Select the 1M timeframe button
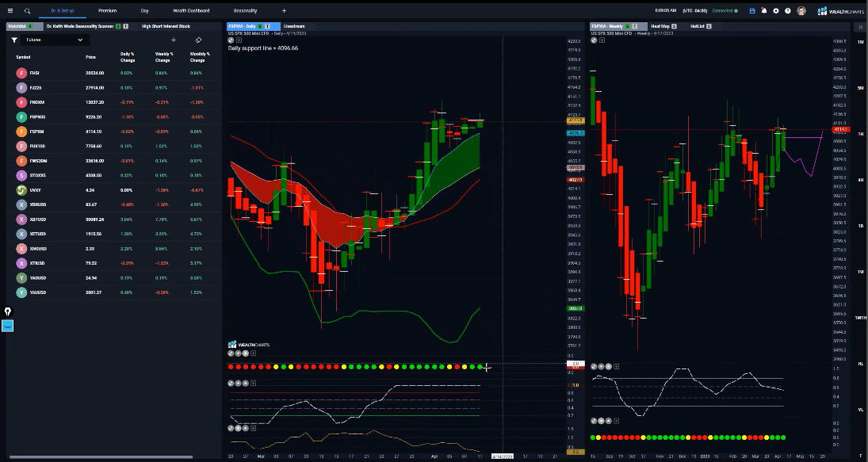 pos(861,42)
